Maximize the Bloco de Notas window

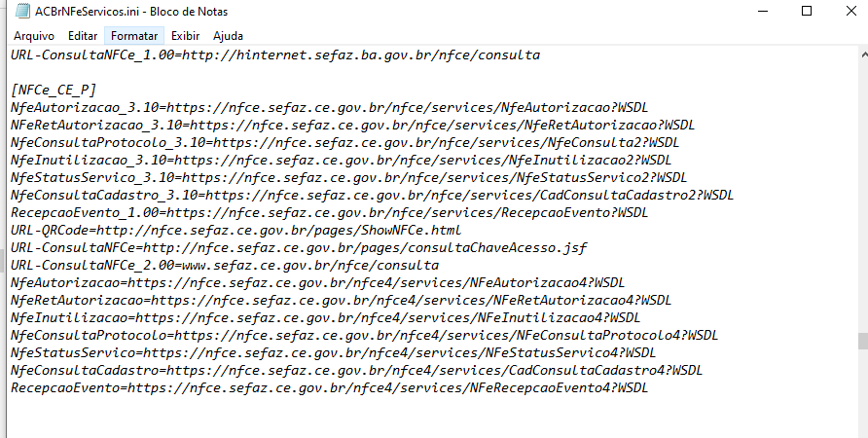807,11
